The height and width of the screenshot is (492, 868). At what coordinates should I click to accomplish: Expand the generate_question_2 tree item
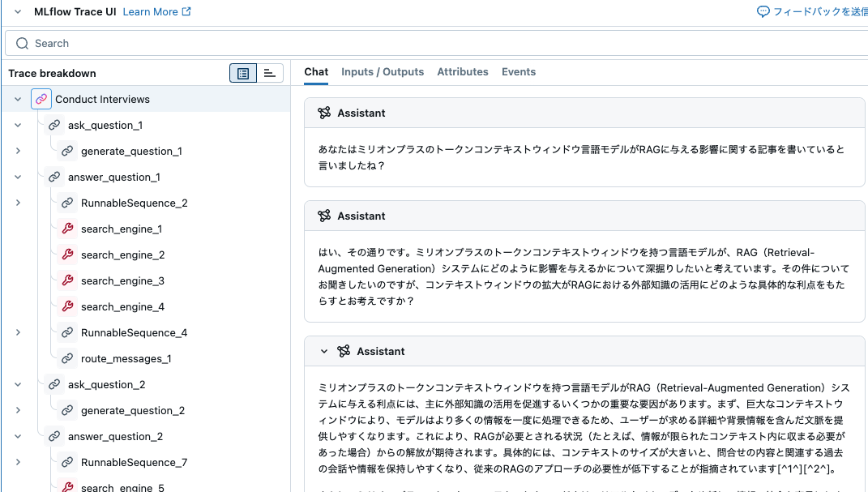(16, 410)
